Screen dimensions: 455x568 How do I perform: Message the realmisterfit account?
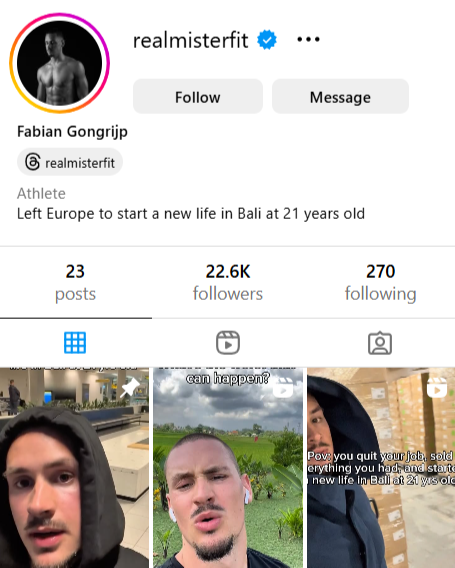(340, 96)
